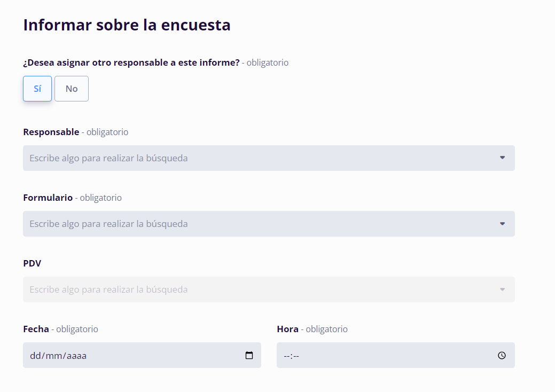
Task: Click the clock icon in Hora field
Action: [x=502, y=355]
